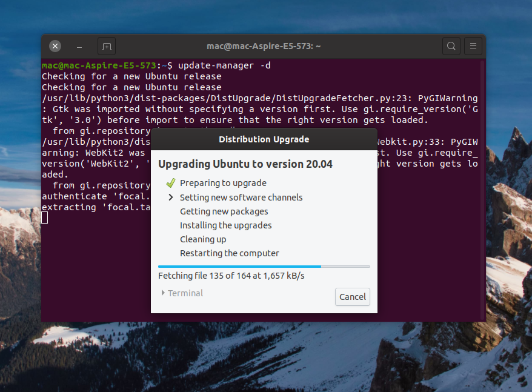This screenshot has width=532, height=392.
Task: Click the terminal title mac@mac-Aspire-E5-573
Action: pos(264,46)
